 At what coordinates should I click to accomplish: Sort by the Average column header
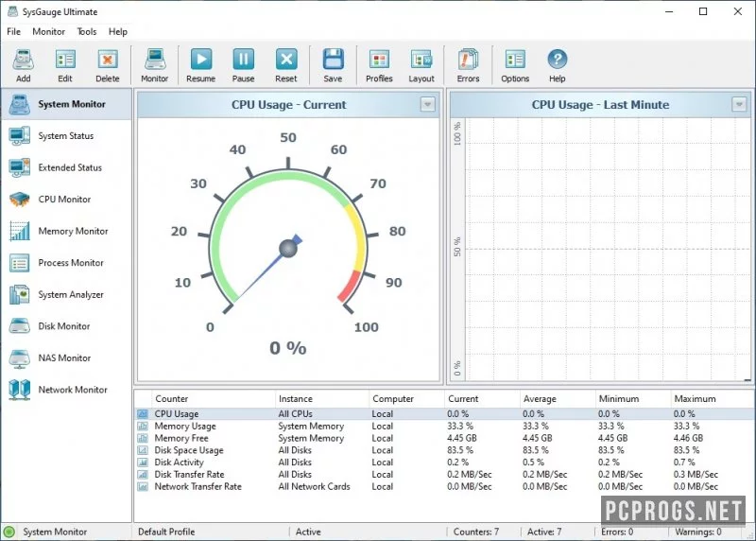558,398
